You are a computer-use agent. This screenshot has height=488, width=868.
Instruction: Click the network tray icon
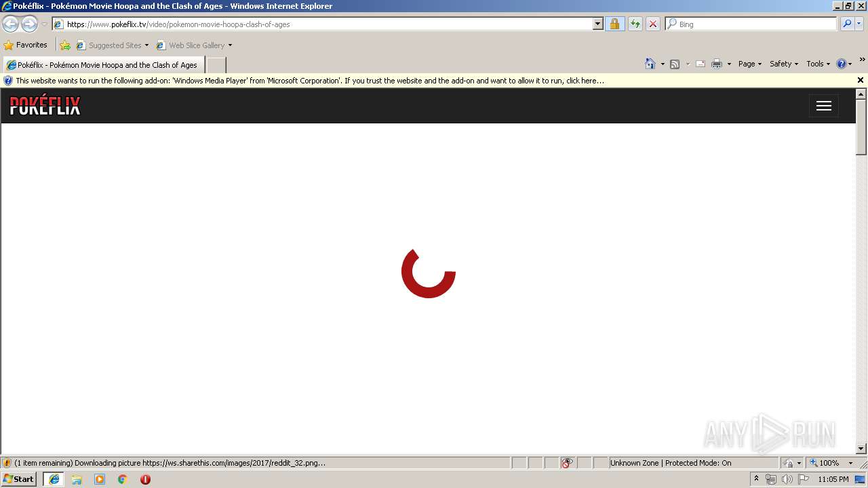pyautogui.click(x=771, y=479)
